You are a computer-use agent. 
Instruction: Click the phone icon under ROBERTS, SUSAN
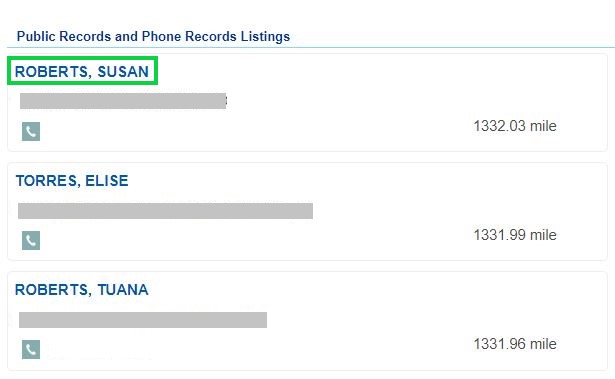point(31,131)
